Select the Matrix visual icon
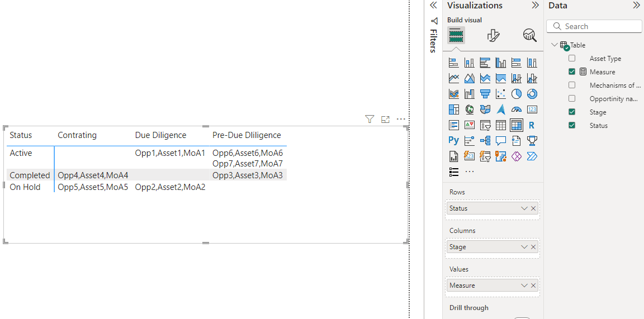This screenshot has width=644, height=319. click(517, 125)
